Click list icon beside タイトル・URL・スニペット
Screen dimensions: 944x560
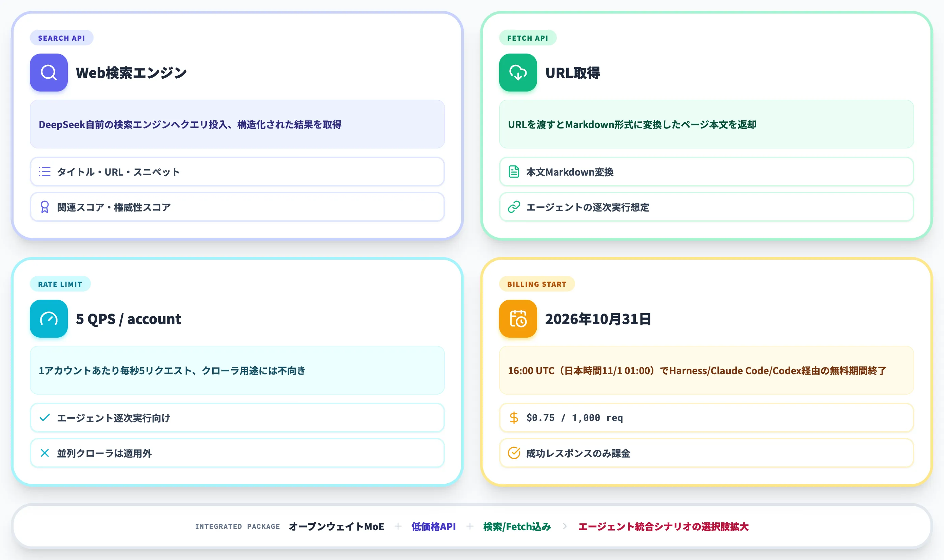44,172
